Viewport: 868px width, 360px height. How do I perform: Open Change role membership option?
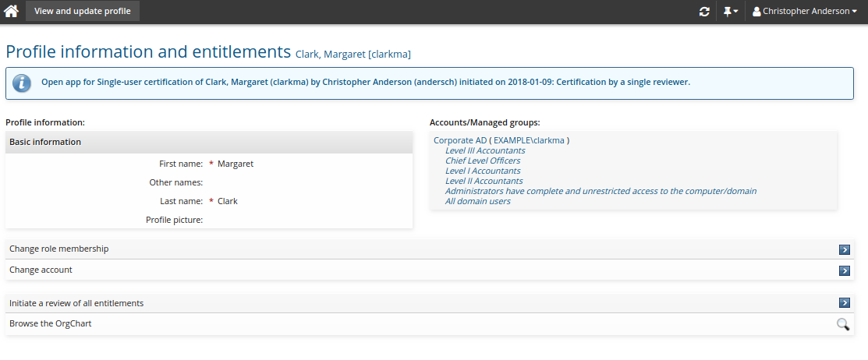point(59,249)
